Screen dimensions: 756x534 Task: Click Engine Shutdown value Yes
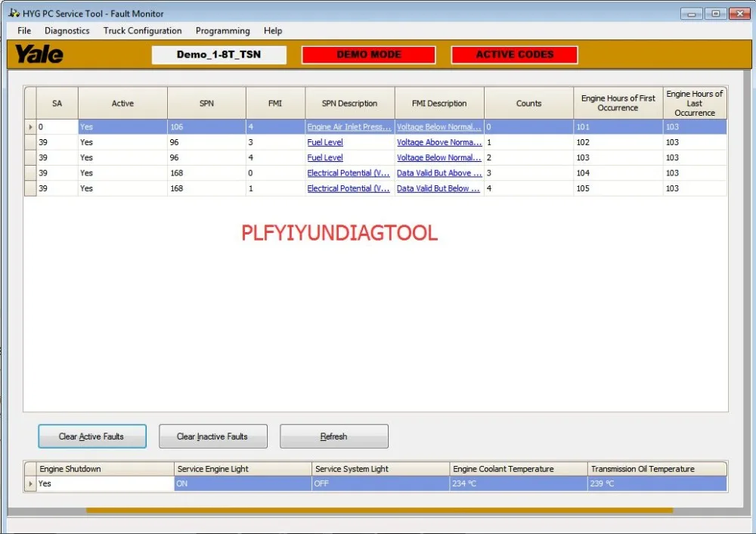pos(105,484)
